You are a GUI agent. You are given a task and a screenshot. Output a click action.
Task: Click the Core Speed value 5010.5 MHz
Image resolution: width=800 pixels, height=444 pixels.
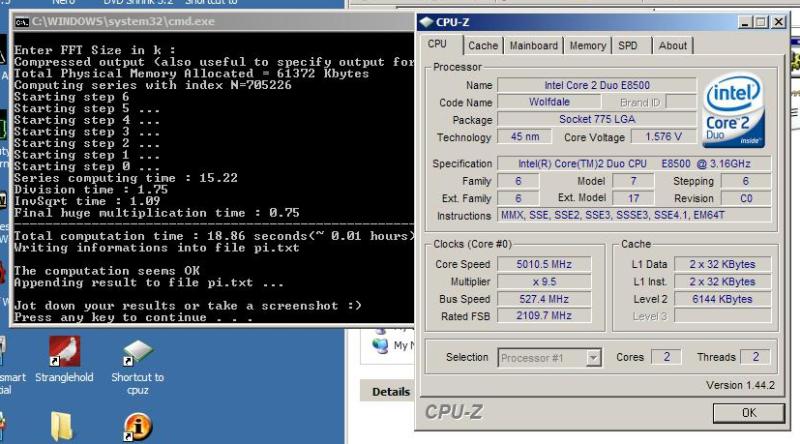click(x=544, y=264)
